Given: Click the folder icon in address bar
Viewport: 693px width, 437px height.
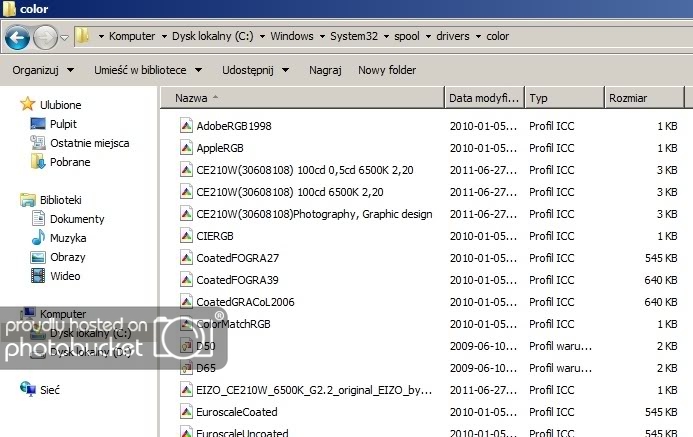Looking at the screenshot, I should (x=82, y=35).
